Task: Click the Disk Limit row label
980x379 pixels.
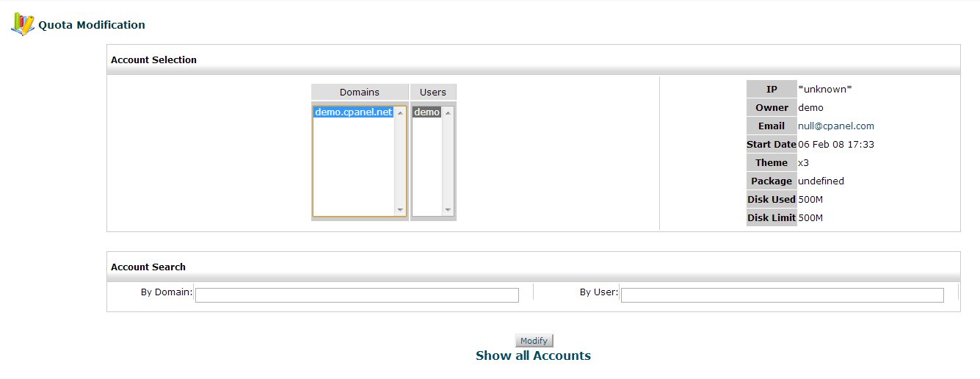Action: point(772,217)
